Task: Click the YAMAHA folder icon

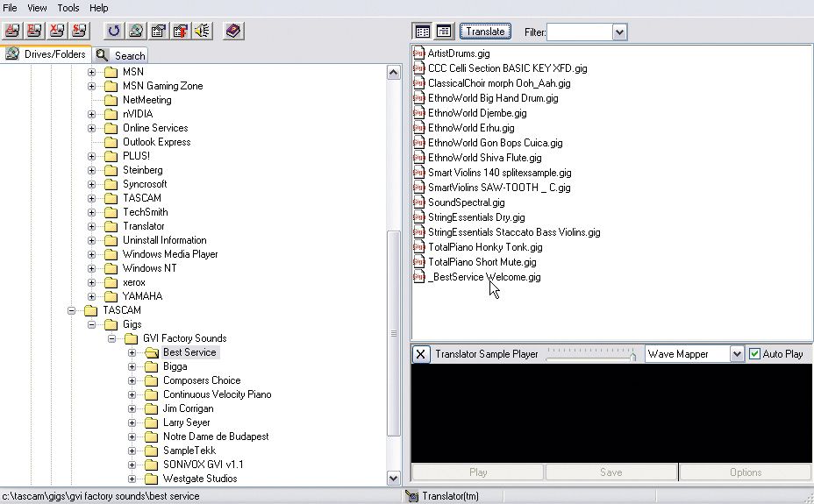Action: click(x=111, y=296)
